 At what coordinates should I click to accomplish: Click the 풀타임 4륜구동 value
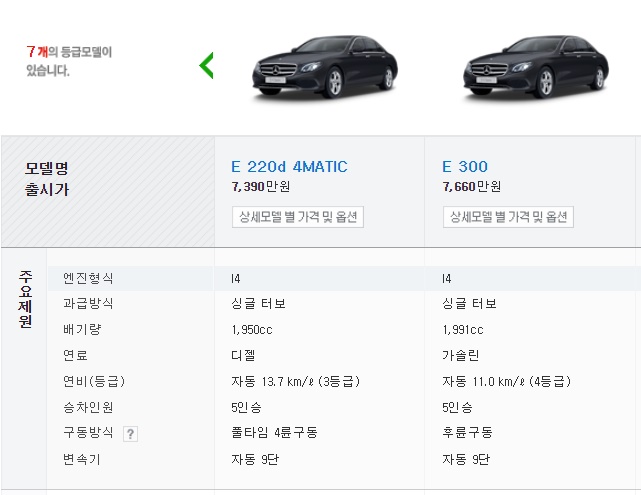tap(274, 432)
